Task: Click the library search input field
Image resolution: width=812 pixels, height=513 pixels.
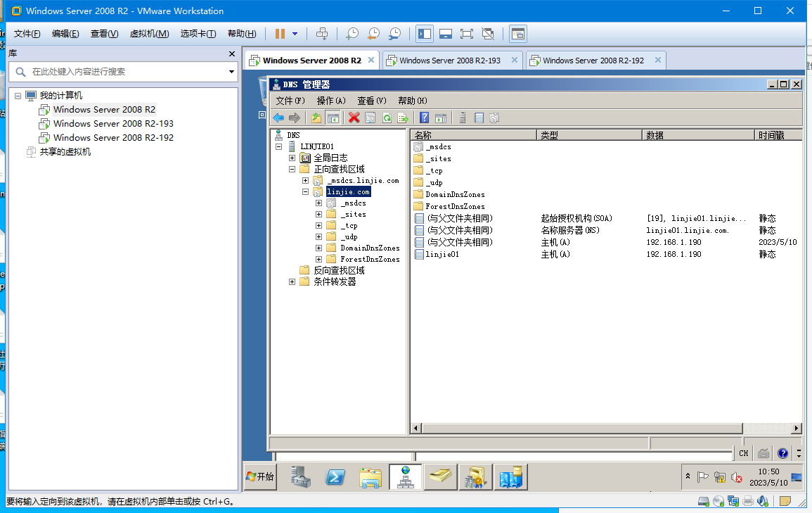Action: pos(123,72)
